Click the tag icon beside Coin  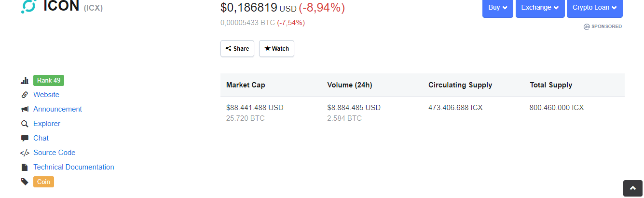(25, 182)
